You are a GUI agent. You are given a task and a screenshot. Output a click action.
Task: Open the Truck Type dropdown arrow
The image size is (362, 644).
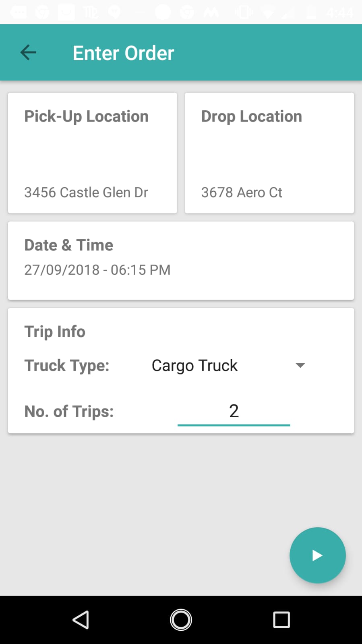click(x=300, y=365)
